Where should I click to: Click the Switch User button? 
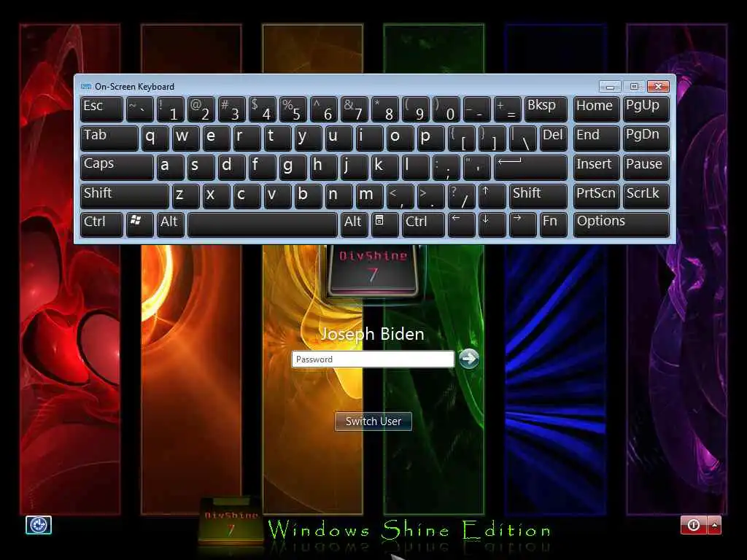coord(373,421)
